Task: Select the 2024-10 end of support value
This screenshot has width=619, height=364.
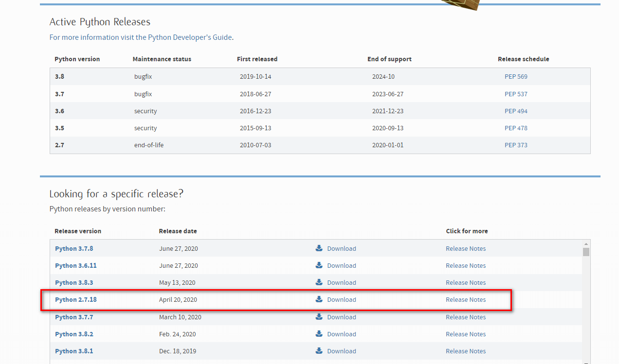Action: 384,77
